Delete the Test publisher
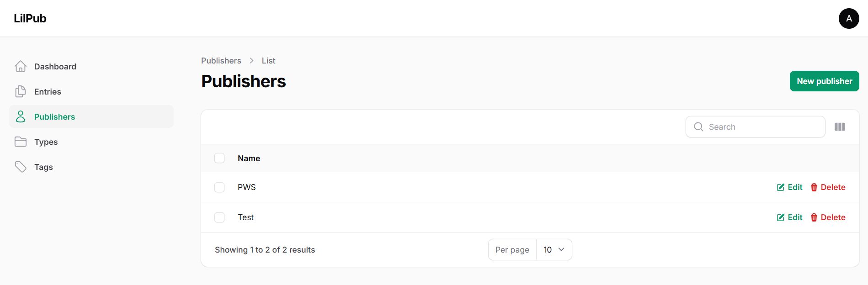The width and height of the screenshot is (868, 285). [828, 217]
